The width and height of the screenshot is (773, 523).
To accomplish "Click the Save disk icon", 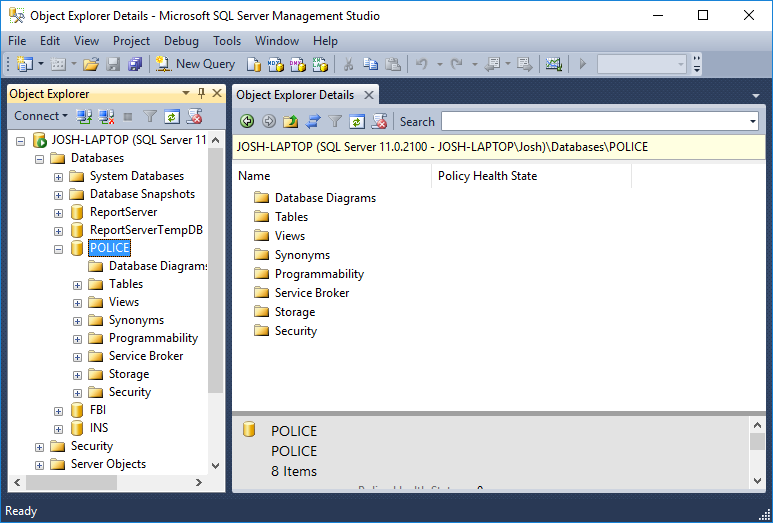I will (x=113, y=64).
